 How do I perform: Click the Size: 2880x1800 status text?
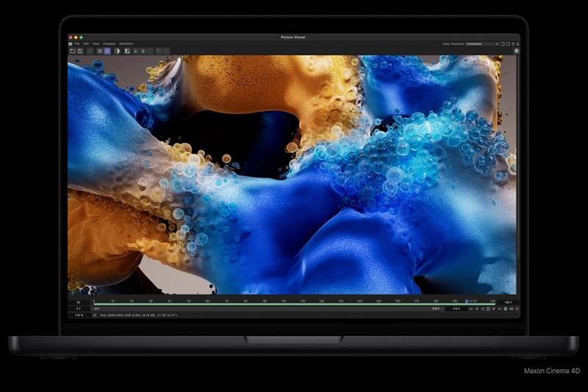(x=139, y=315)
